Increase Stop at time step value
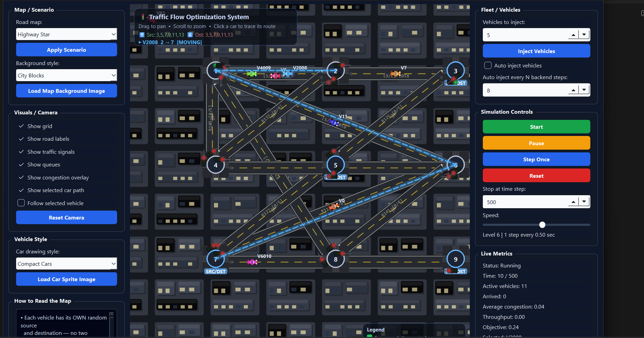This screenshot has width=644, height=338. 573,202
